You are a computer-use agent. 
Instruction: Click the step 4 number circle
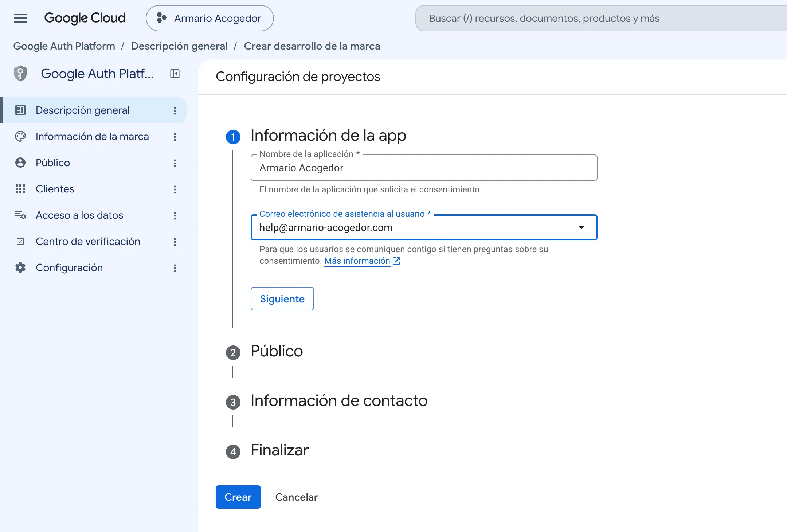pos(233,452)
